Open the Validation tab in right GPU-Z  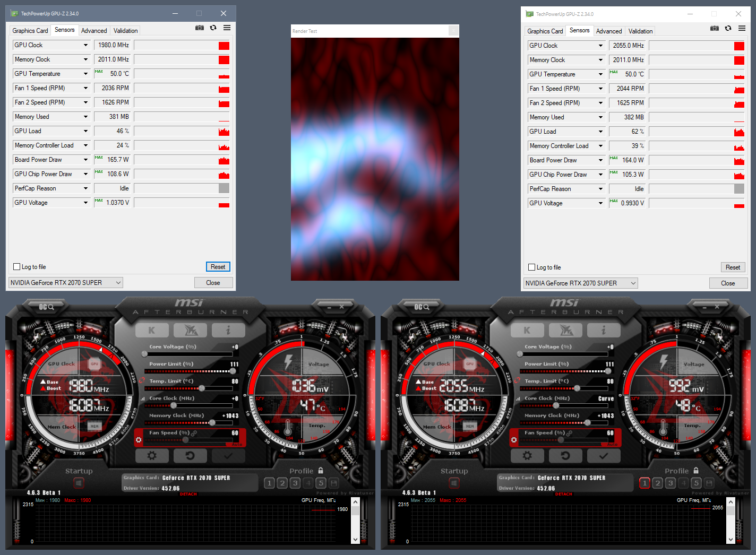tap(640, 31)
